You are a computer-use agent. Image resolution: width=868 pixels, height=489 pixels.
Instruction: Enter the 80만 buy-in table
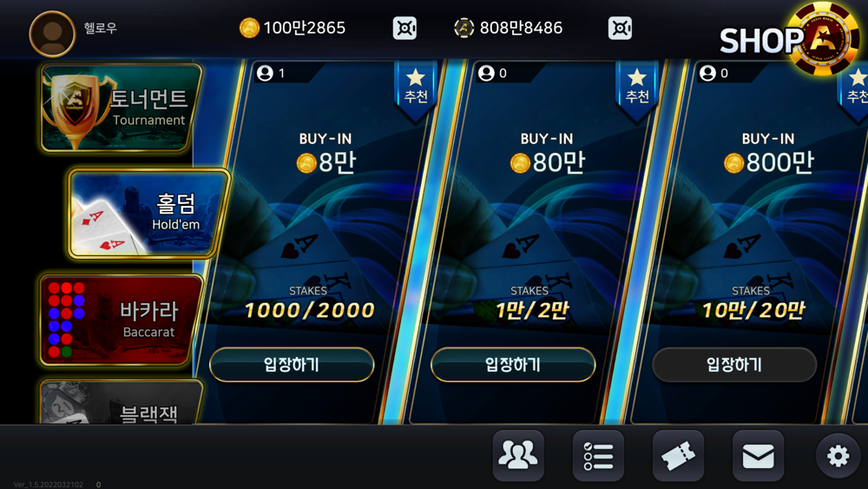pos(513,365)
